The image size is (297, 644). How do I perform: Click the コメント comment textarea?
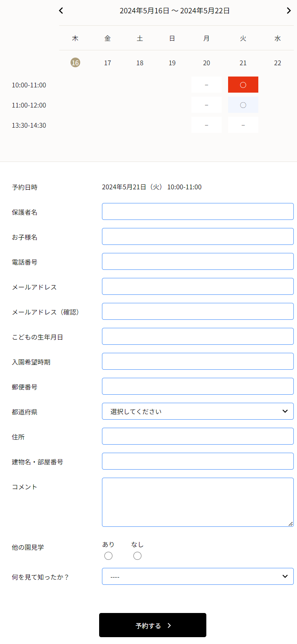[x=197, y=501]
